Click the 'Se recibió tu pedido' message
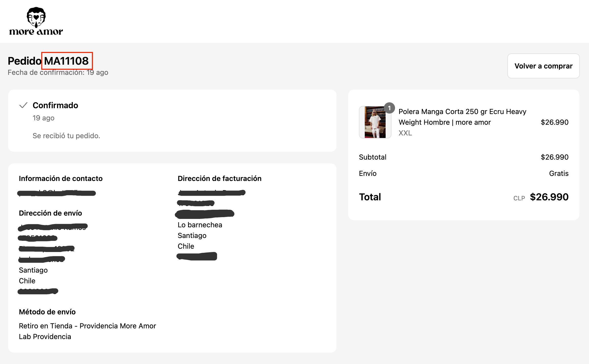 tap(66, 136)
